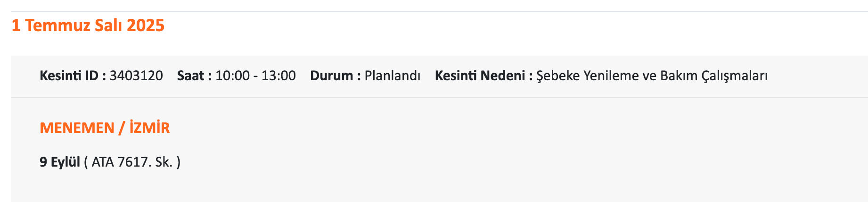This screenshot has height=202, width=868.
Task: Click the word İZMİR in the heading
Action: click(x=149, y=128)
